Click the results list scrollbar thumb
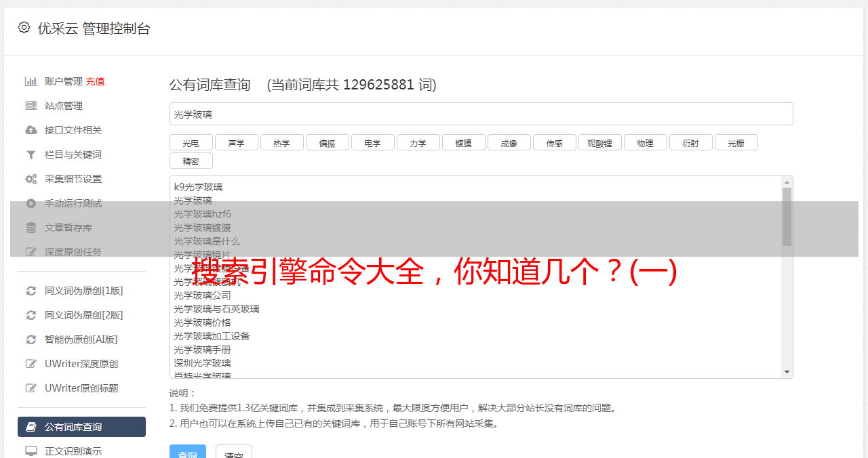The image size is (868, 458). [787, 217]
